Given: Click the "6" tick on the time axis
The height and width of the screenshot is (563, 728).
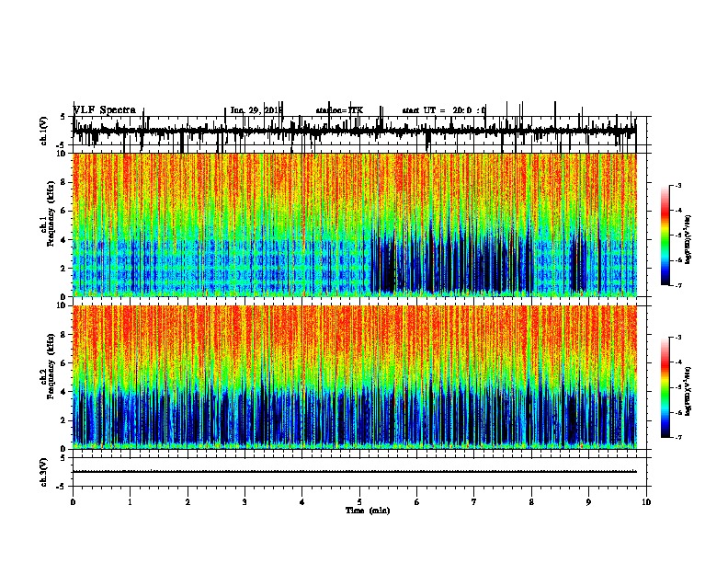Looking at the screenshot, I should pos(417,502).
